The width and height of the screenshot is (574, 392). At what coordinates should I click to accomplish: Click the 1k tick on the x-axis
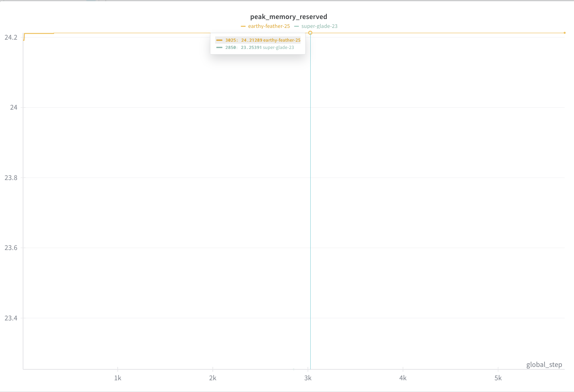118,378
